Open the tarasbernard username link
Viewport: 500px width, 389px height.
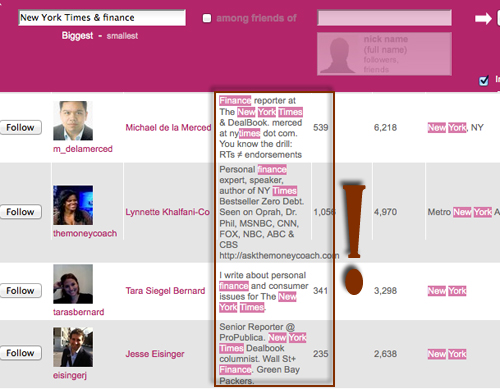tap(79, 312)
